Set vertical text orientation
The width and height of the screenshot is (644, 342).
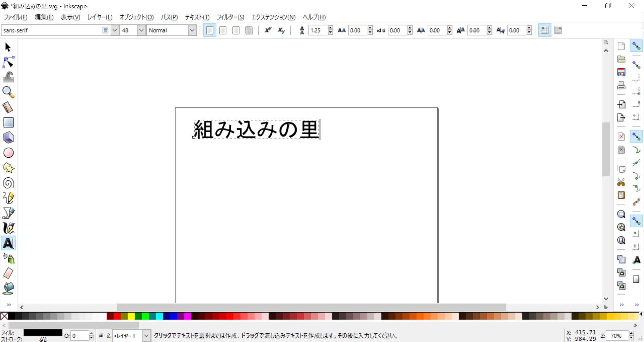(x=558, y=30)
